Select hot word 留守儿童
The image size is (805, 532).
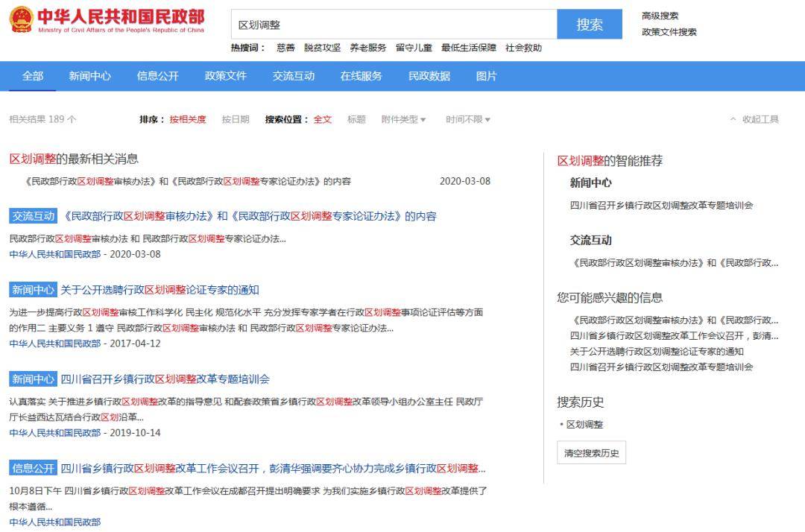click(414, 48)
